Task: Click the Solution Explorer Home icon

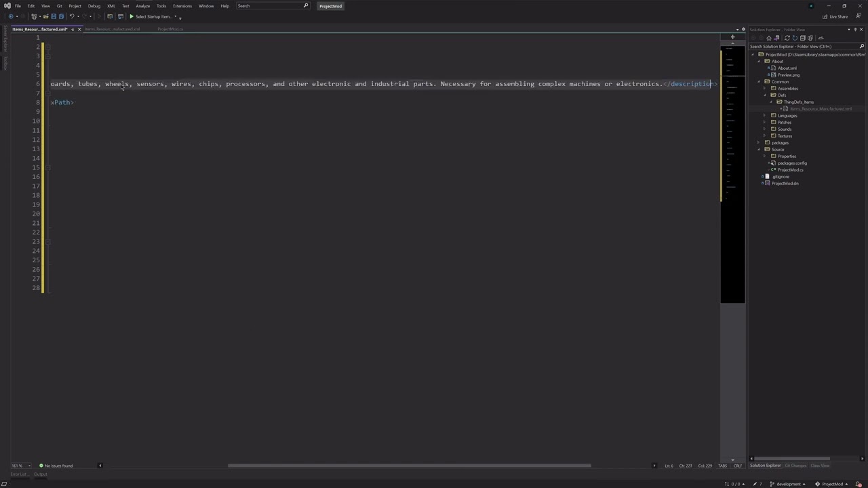Action: (x=769, y=38)
